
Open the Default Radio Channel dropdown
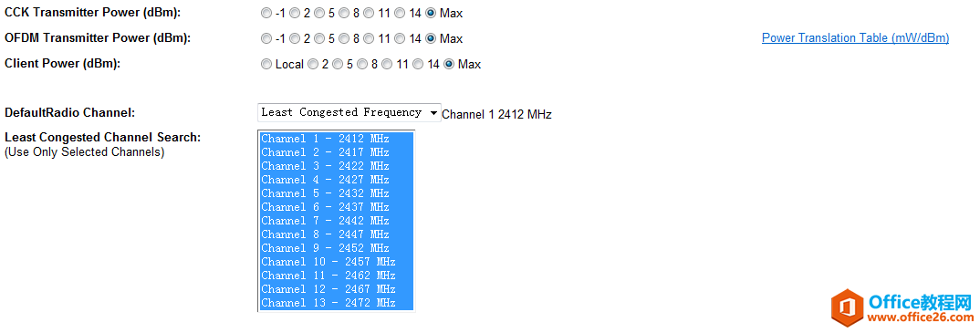pos(349,112)
